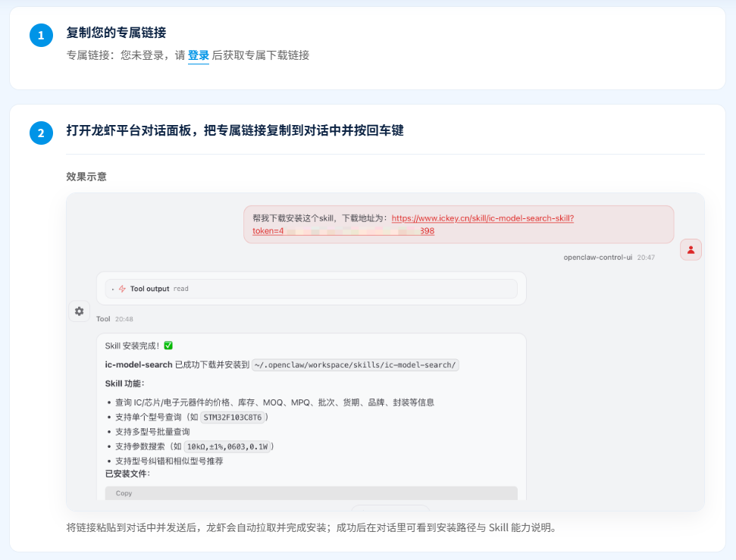Screen dimensions: 736x560
Task: Click the openclaw-control-ui sender label
Action: tap(597, 258)
